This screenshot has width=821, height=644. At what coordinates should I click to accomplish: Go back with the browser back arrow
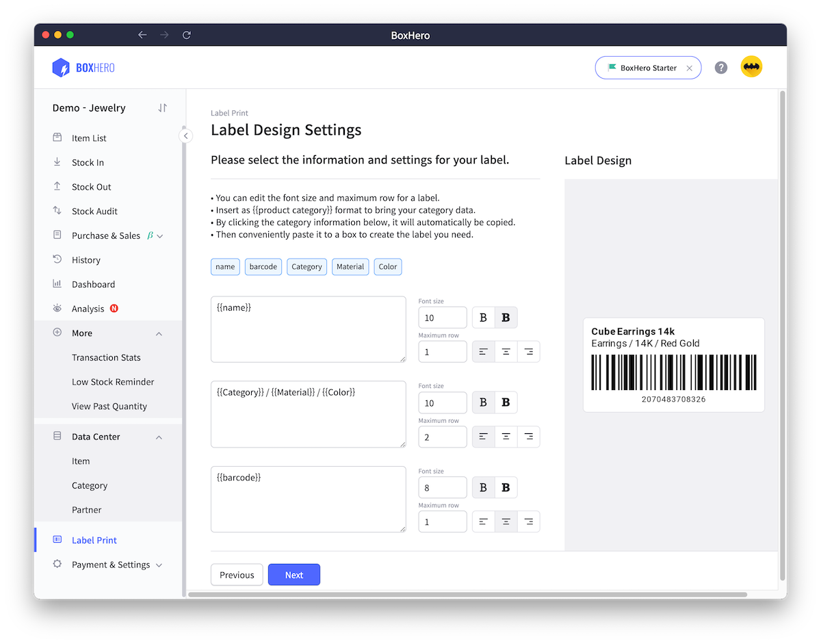(x=142, y=35)
